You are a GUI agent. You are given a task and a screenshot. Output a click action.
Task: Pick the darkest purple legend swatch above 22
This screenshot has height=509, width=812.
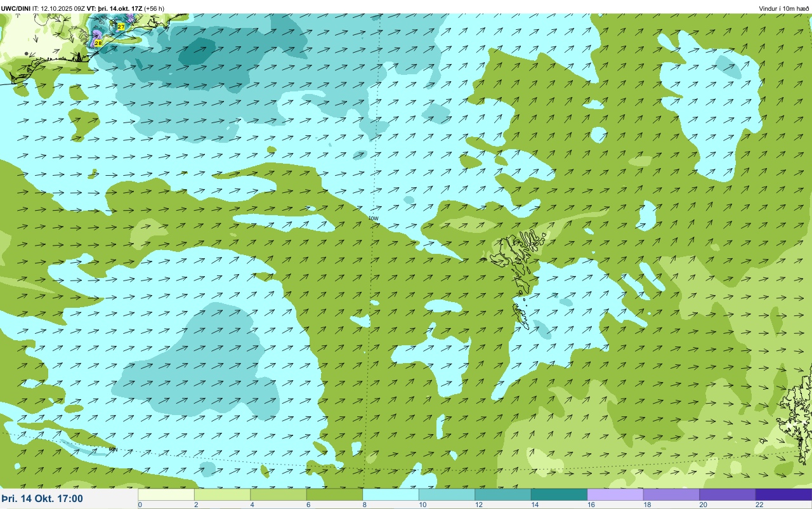(x=783, y=494)
